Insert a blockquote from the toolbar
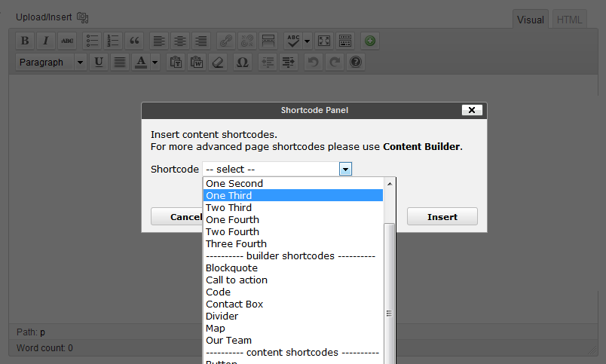This screenshot has height=364, width=606. click(x=134, y=41)
